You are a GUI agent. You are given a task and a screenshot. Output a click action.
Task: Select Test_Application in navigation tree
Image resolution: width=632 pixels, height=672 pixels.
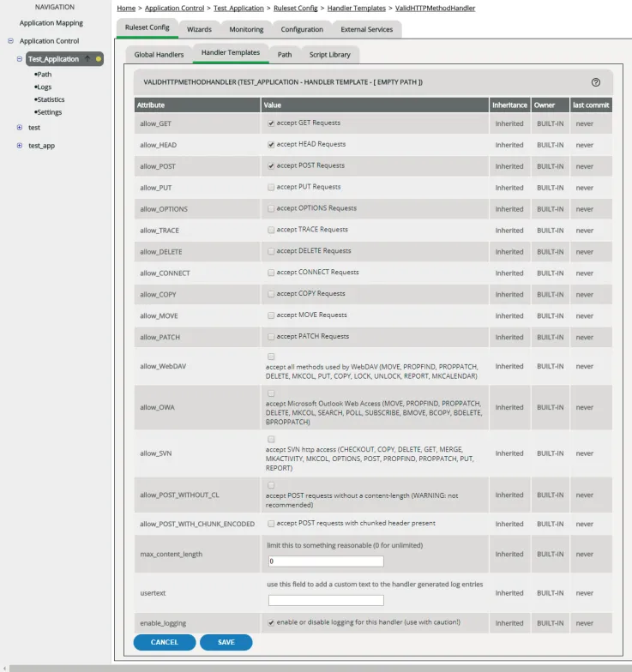click(x=53, y=58)
